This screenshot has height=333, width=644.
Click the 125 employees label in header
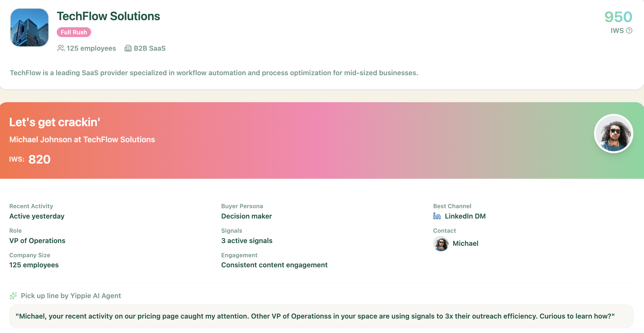(x=91, y=48)
